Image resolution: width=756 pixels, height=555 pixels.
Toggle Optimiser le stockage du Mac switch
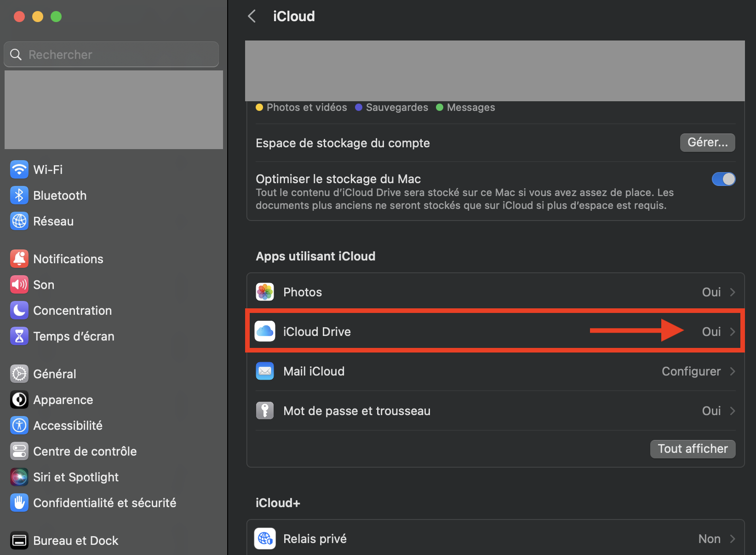tap(723, 179)
